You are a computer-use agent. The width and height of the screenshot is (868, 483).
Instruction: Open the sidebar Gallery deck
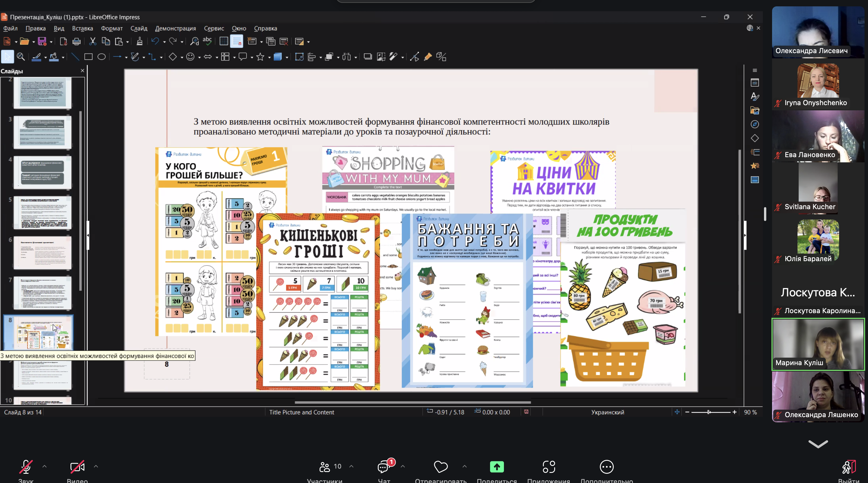click(x=755, y=110)
